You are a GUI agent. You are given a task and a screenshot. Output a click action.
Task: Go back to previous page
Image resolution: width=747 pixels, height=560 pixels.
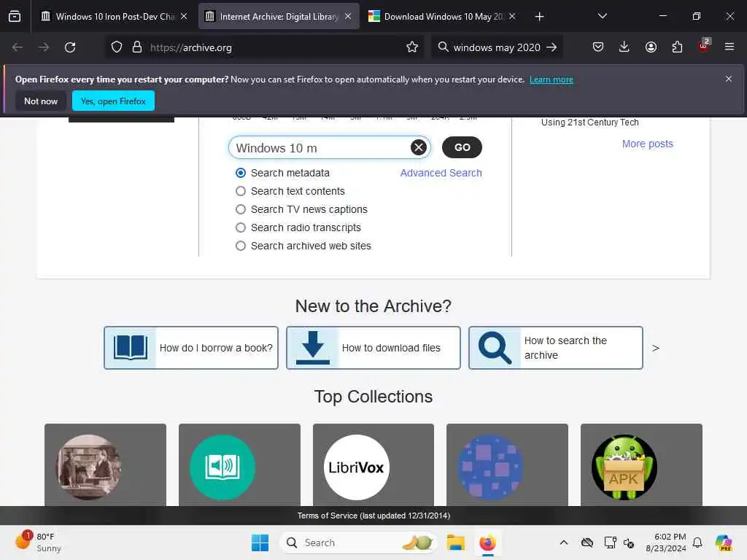(x=18, y=47)
